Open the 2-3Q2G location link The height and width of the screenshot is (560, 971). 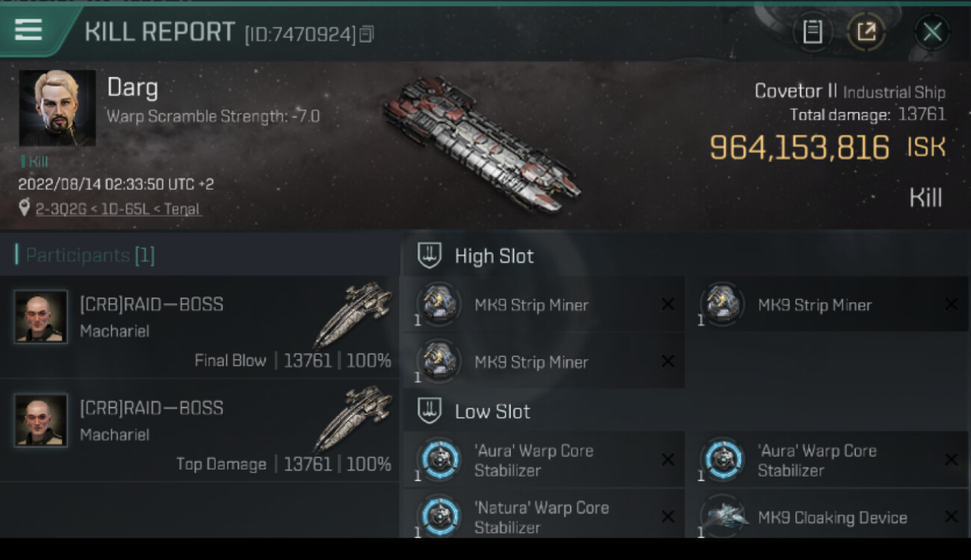pyautogui.click(x=118, y=209)
